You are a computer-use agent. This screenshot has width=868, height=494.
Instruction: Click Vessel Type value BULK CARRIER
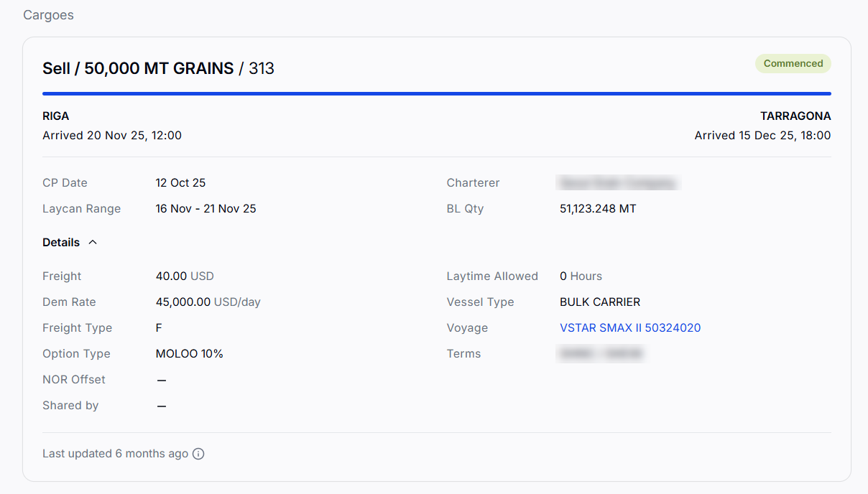click(x=600, y=302)
